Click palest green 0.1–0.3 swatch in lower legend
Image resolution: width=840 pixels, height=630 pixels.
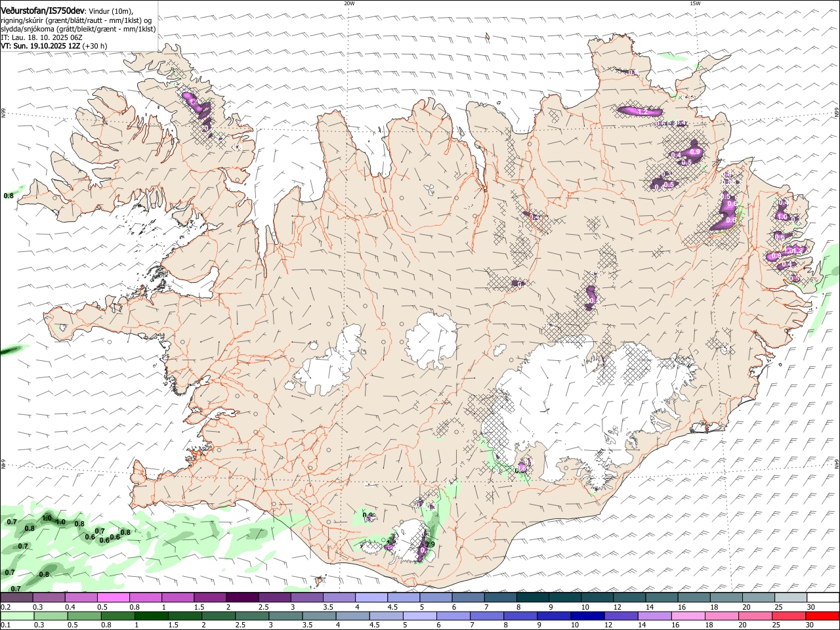[17, 616]
